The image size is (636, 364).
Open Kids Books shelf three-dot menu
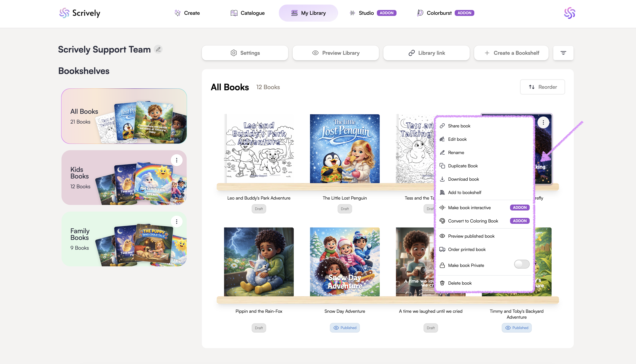[x=177, y=160]
